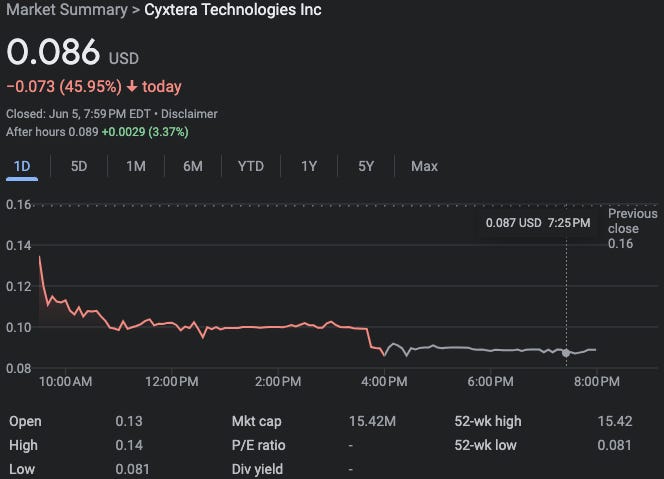Screen dimensions: 664x479
Task: Click the Low value 0.081
Action: pos(132,469)
